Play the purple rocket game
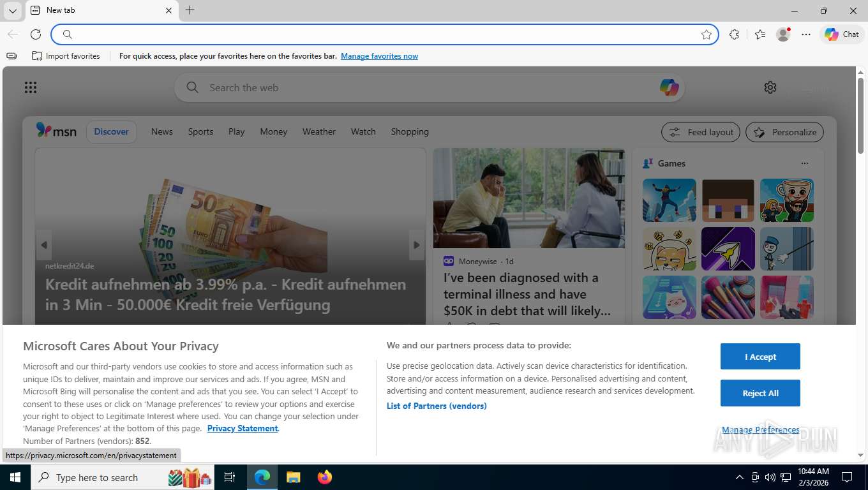This screenshot has height=490, width=868. tap(728, 249)
